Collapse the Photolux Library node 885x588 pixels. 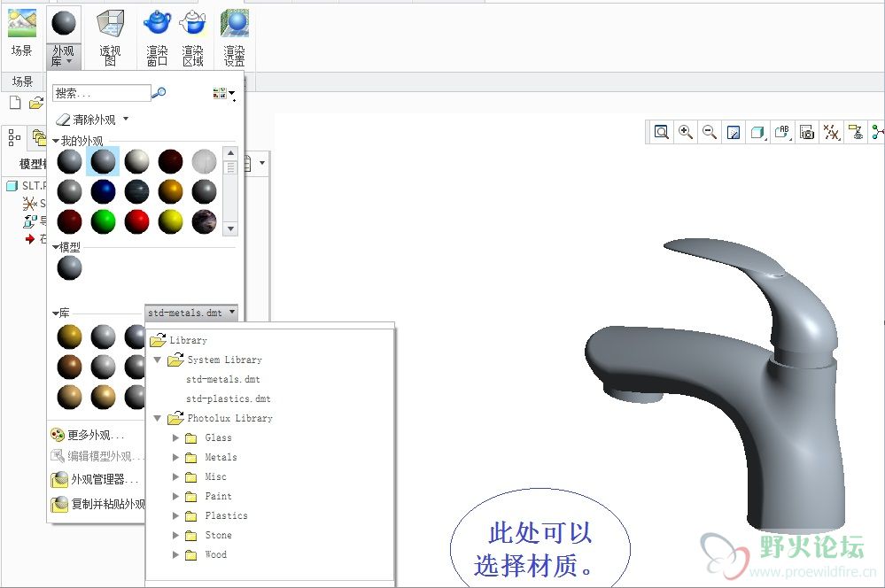coord(158,419)
